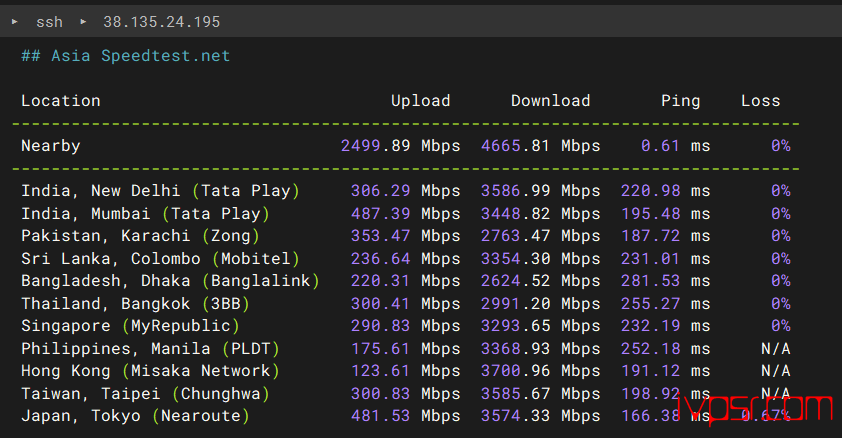
Task: Click the Location column header
Action: click(x=61, y=101)
